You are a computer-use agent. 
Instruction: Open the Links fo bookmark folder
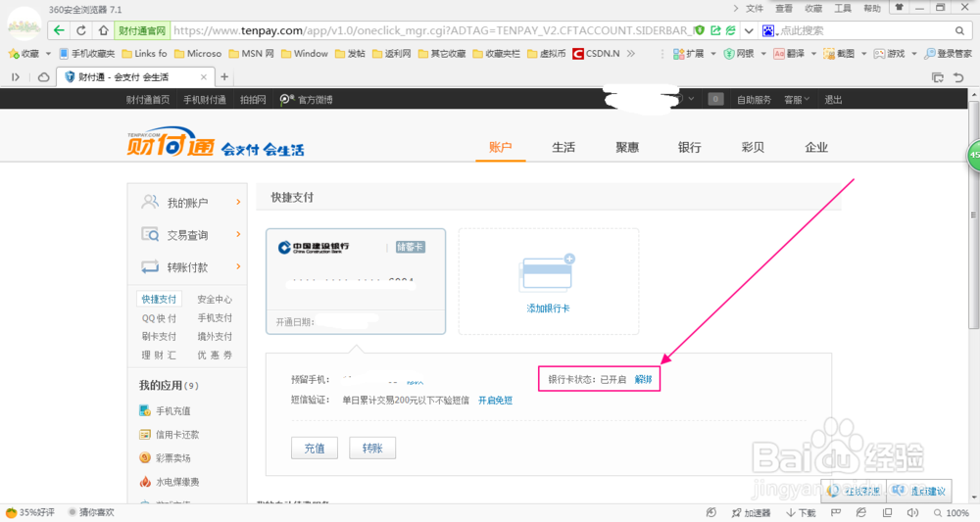tap(144, 54)
